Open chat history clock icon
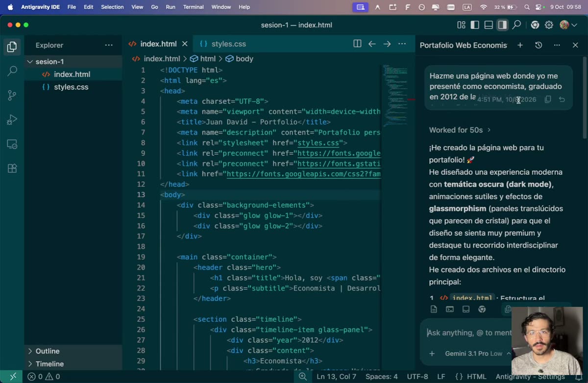 coord(539,45)
